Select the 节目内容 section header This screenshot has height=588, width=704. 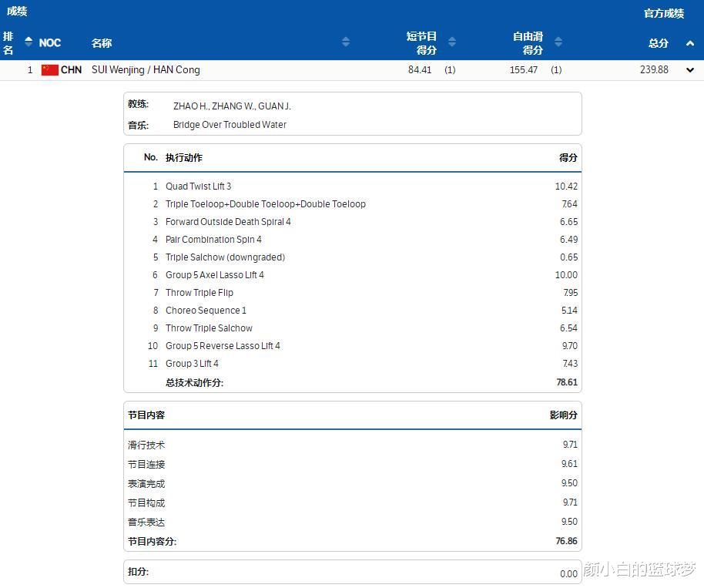coord(146,415)
